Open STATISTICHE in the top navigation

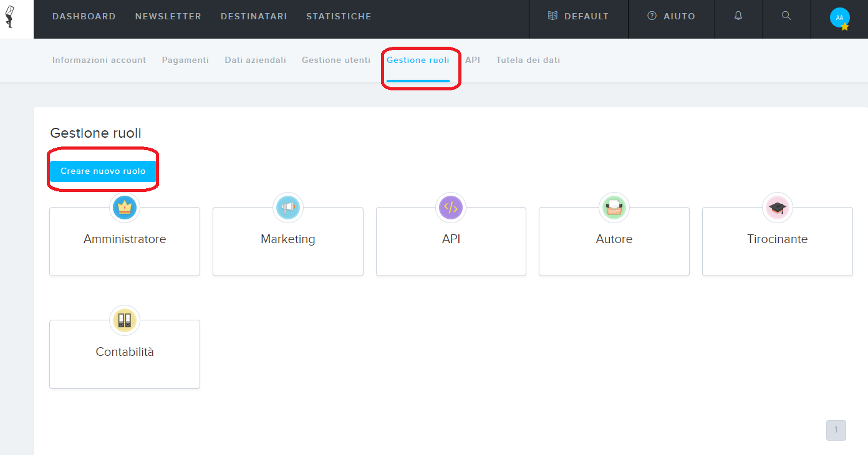(x=339, y=17)
